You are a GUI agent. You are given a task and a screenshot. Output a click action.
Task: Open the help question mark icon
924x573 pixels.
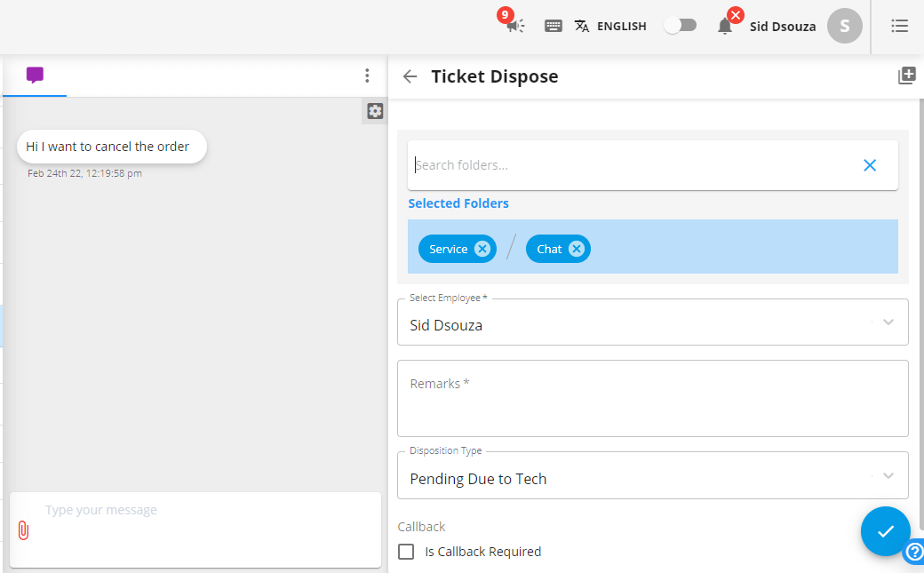pyautogui.click(x=914, y=552)
